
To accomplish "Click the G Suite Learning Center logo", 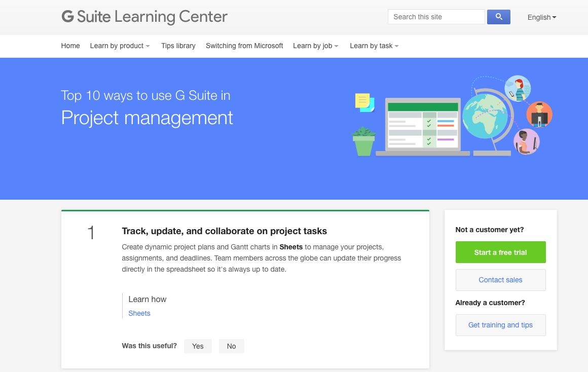I will [144, 17].
